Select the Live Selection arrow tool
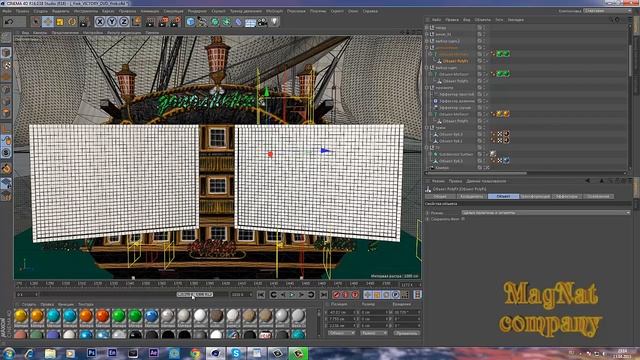The image size is (640, 360). pos(36,22)
